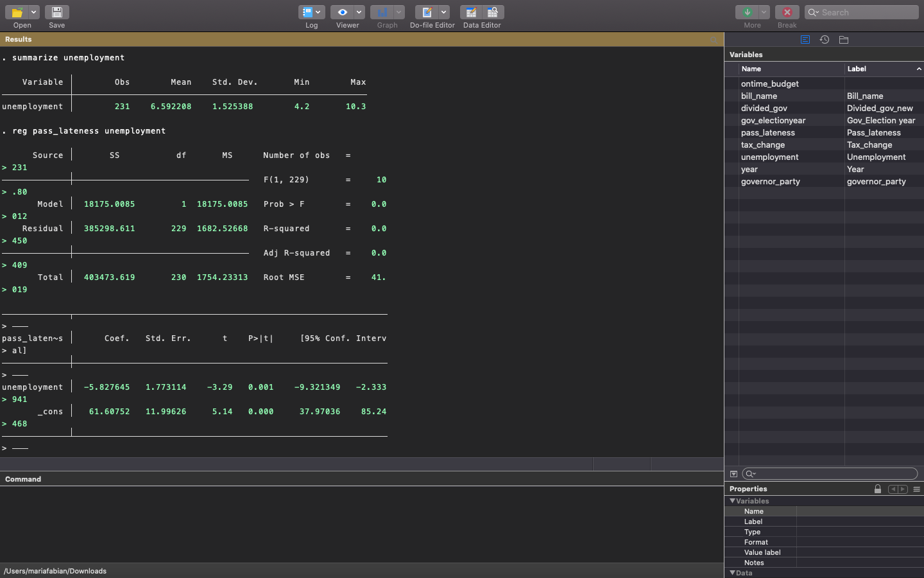Open the Viewer eye icon
Viewport: 924px width, 578px height.
click(342, 12)
